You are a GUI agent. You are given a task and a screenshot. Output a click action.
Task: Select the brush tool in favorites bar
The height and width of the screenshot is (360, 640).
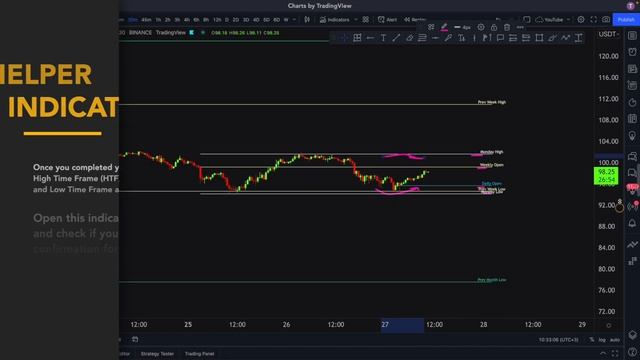tap(448, 38)
